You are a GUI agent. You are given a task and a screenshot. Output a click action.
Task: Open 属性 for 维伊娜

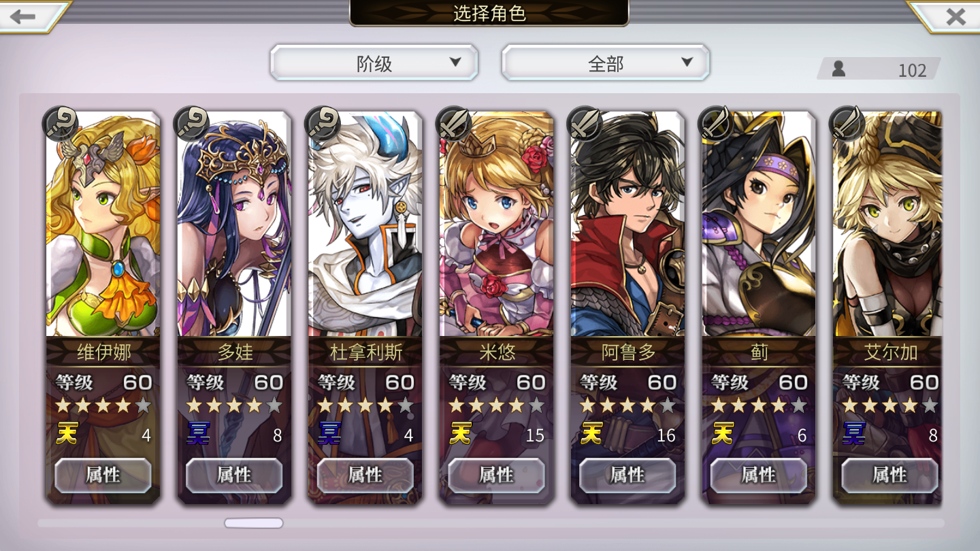pos(103,475)
